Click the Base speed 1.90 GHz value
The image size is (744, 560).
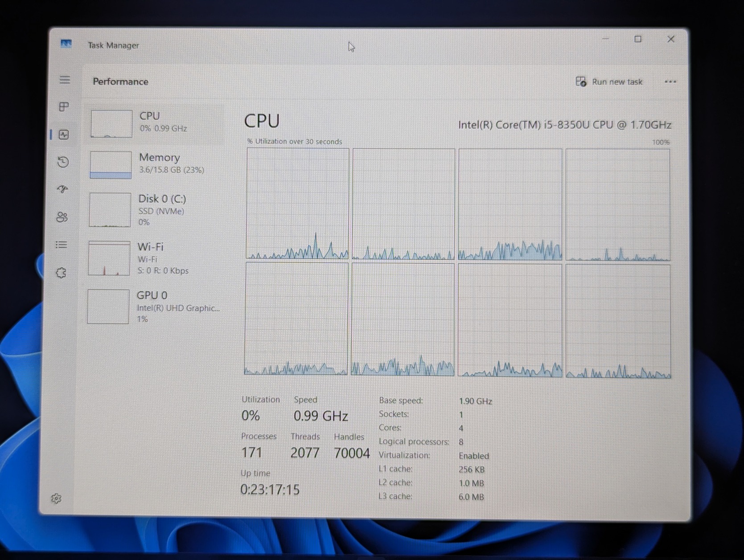pyautogui.click(x=475, y=401)
